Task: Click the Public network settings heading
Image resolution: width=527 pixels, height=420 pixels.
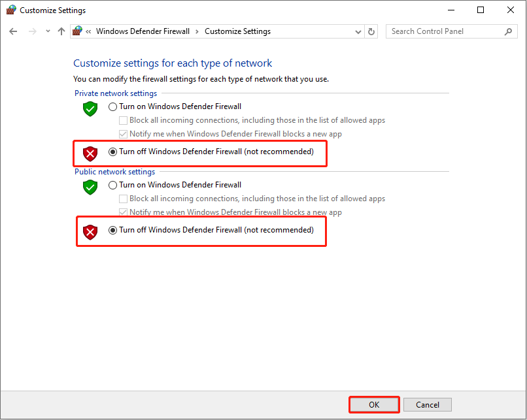Action: tap(114, 172)
